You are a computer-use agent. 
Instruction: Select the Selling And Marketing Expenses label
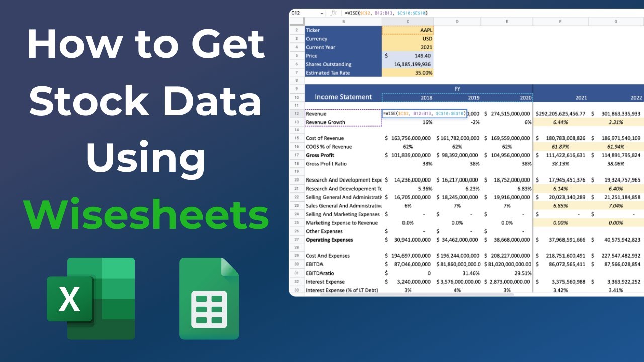click(x=343, y=214)
